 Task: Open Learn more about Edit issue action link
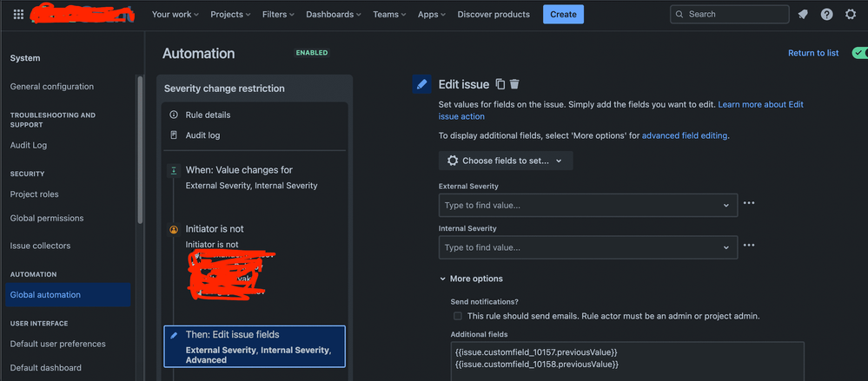[621, 110]
